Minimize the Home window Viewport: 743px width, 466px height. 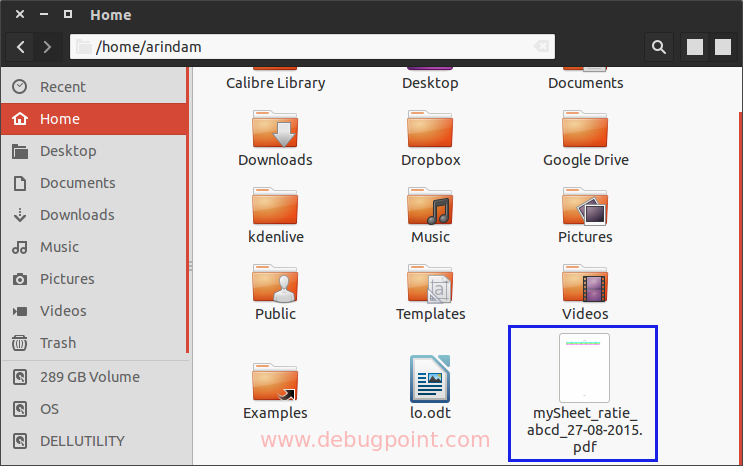click(x=44, y=14)
